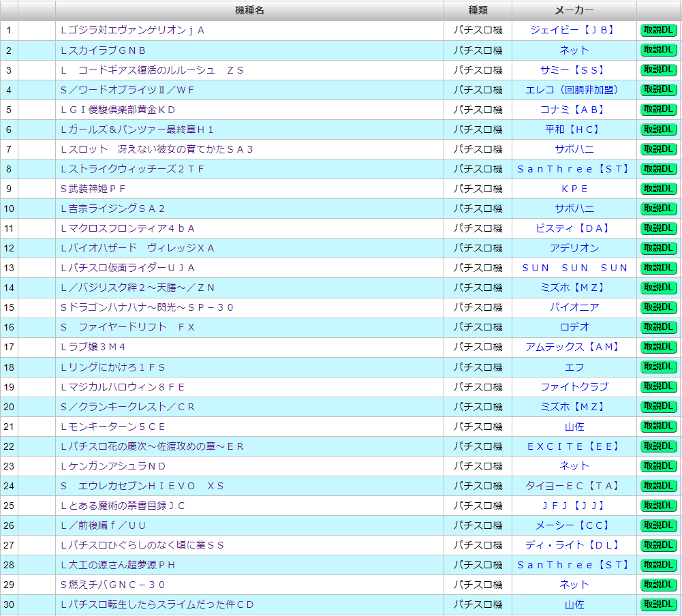The width and height of the screenshot is (682, 616).
Task: Click 取説DL for Lモンキーターン5CE
Action: [x=659, y=427]
